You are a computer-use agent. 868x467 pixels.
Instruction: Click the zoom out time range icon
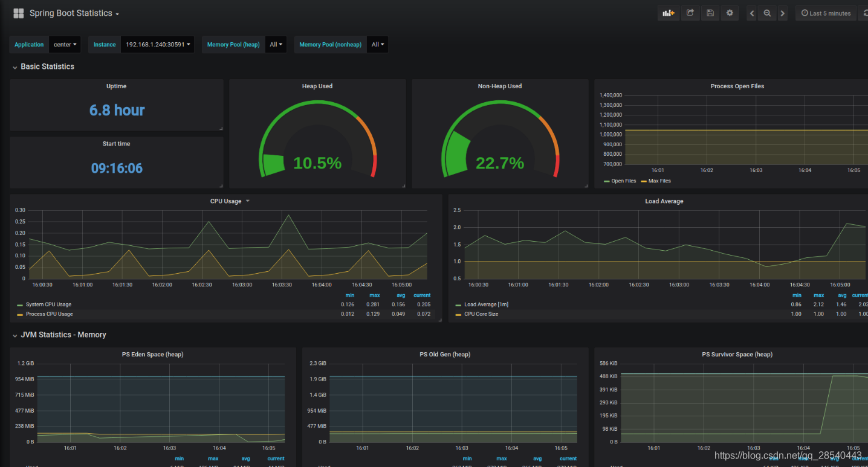point(767,13)
